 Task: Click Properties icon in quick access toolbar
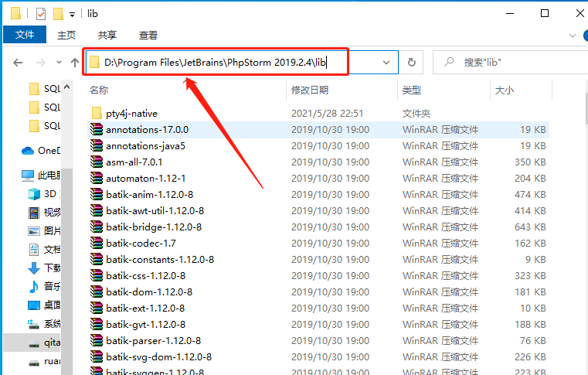(x=41, y=14)
